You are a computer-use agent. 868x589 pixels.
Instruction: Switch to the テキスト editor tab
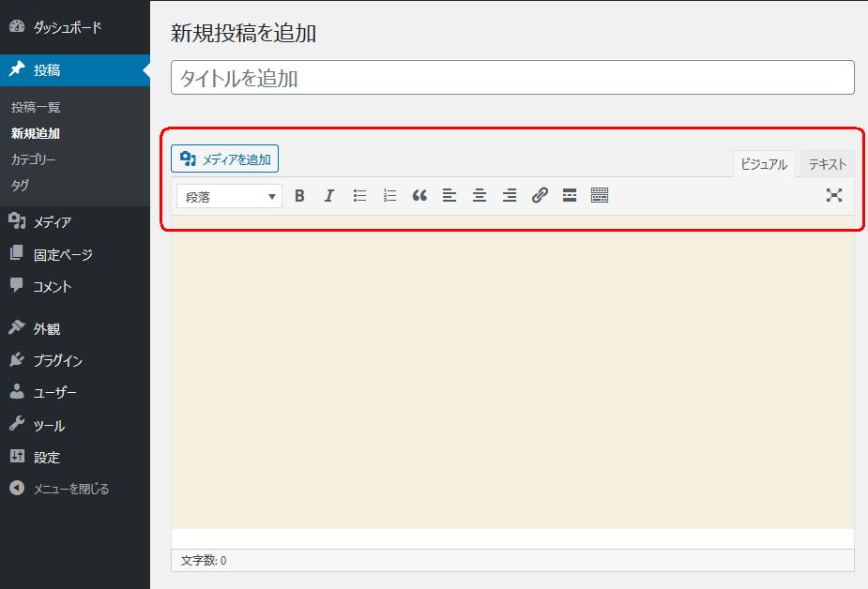tap(828, 164)
